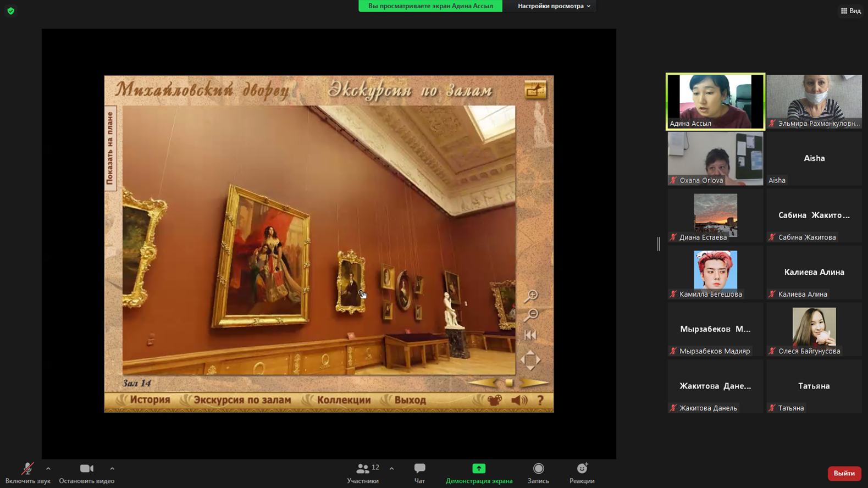Select Олеся Байгунусова participant tile

tap(814, 329)
